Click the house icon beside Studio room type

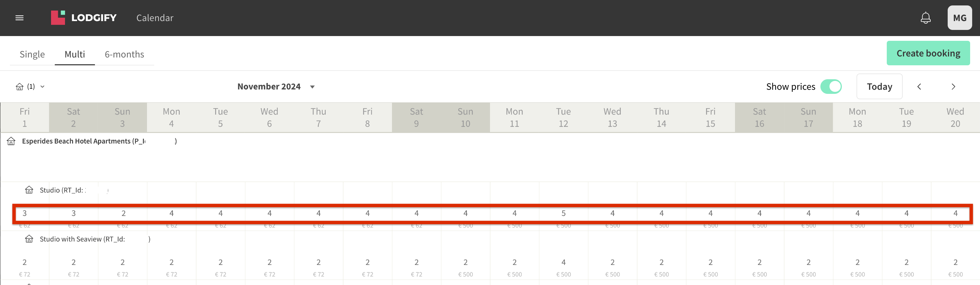tap(29, 190)
